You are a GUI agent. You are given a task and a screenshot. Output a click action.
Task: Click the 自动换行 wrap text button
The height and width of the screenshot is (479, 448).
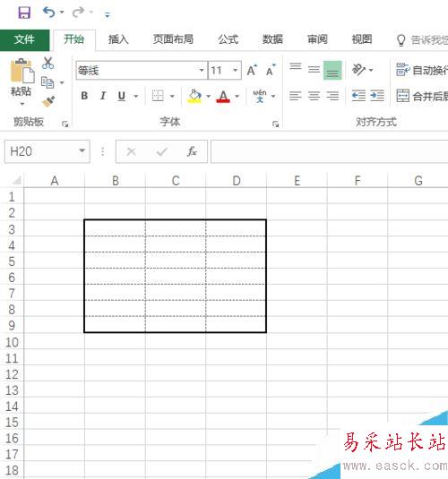pyautogui.click(x=422, y=70)
